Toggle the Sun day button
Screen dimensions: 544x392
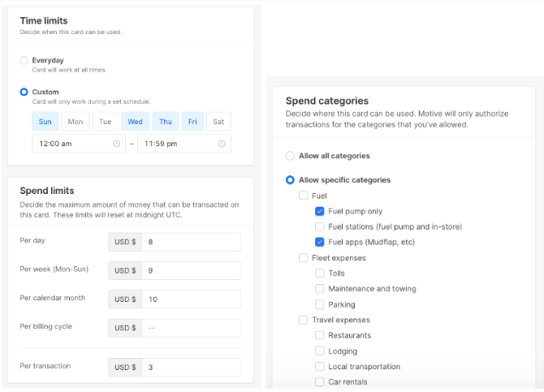click(46, 122)
